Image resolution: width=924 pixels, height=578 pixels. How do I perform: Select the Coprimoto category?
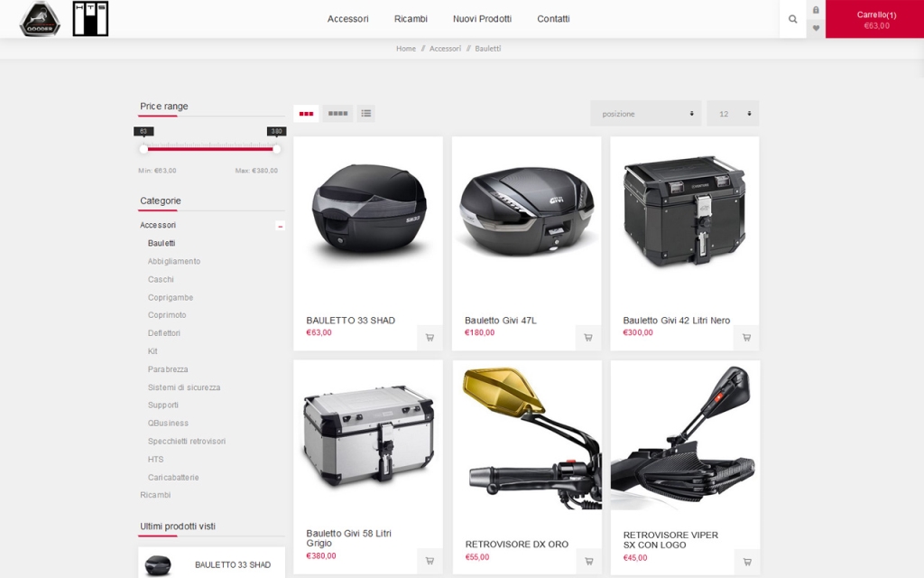coord(167,315)
